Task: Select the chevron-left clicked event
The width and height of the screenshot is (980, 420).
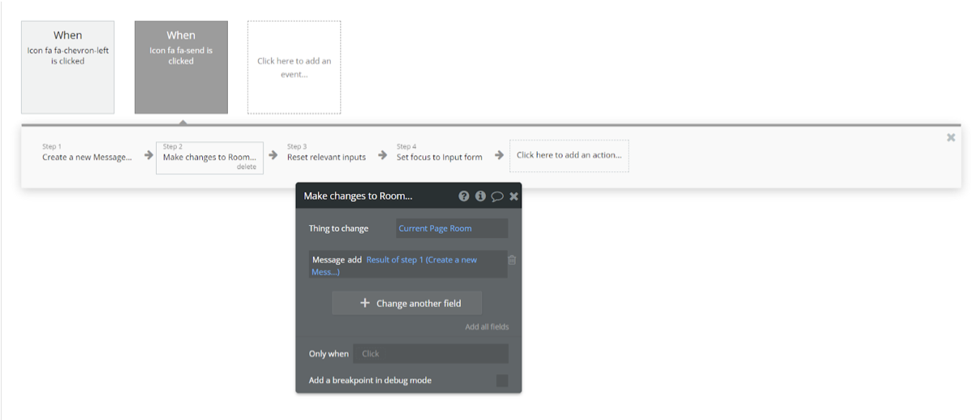Action: [68, 67]
